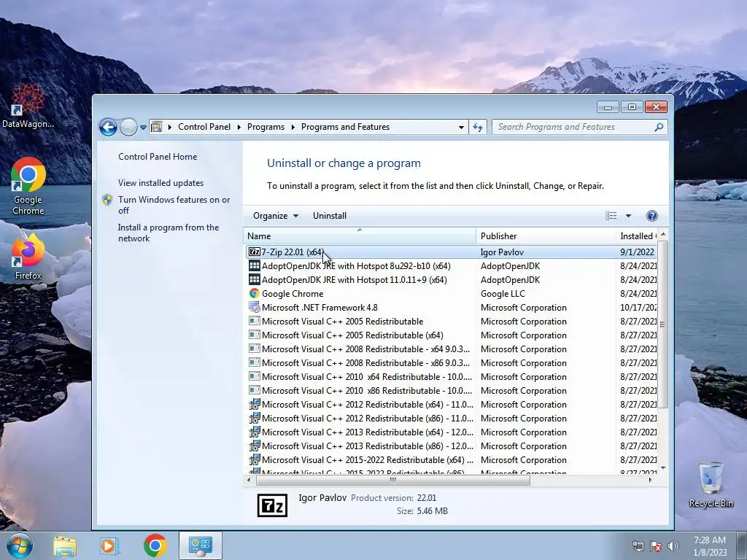Open the Organize dropdown menu
Screen dimensions: 747x560
(x=275, y=216)
